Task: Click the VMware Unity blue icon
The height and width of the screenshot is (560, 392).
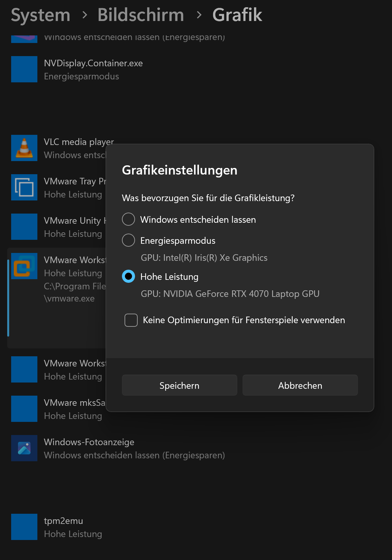Action: pyautogui.click(x=24, y=227)
